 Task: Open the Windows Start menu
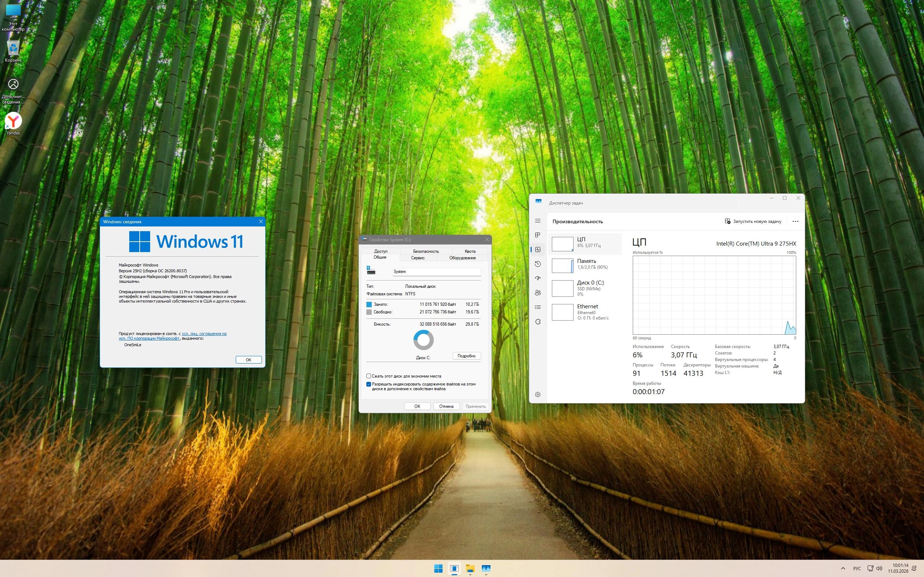coord(438,568)
